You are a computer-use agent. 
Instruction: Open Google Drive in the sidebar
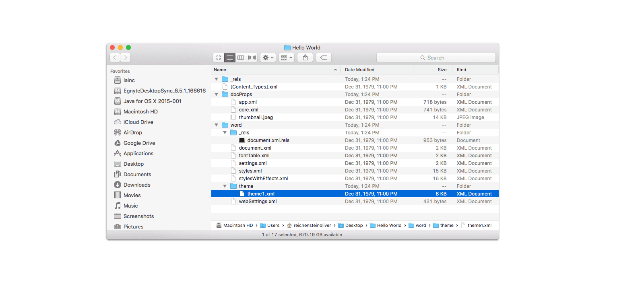(139, 143)
